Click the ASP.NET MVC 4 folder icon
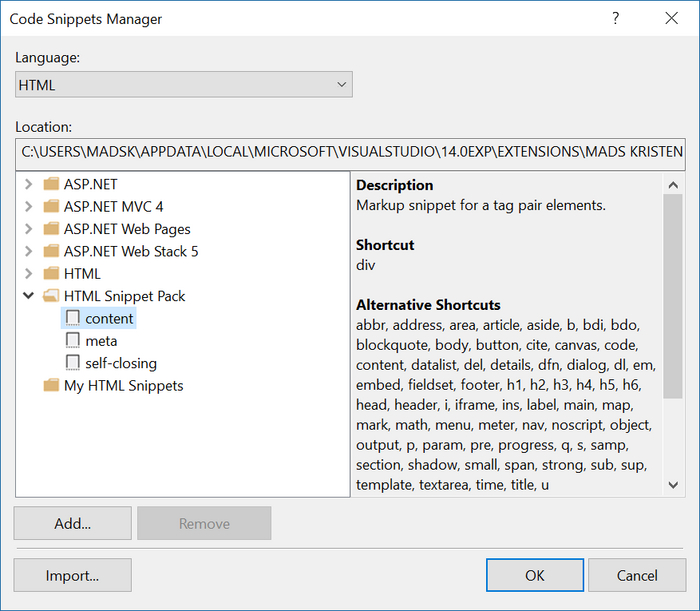This screenshot has height=611, width=700. tap(51, 207)
